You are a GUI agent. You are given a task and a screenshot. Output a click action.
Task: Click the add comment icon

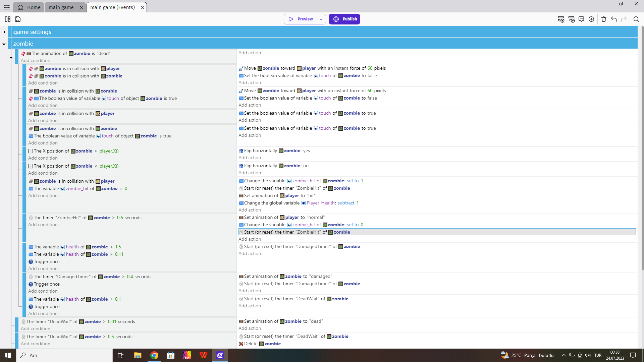(x=581, y=19)
